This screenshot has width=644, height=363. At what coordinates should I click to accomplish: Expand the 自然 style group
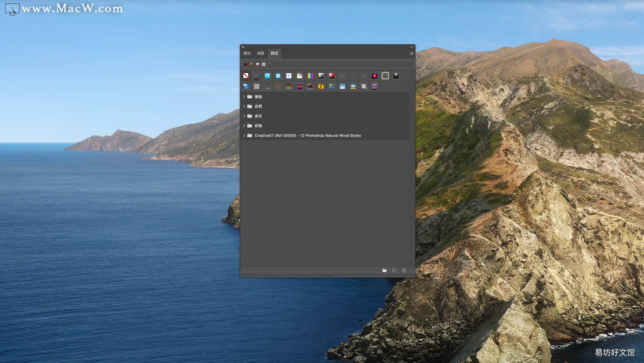click(244, 106)
